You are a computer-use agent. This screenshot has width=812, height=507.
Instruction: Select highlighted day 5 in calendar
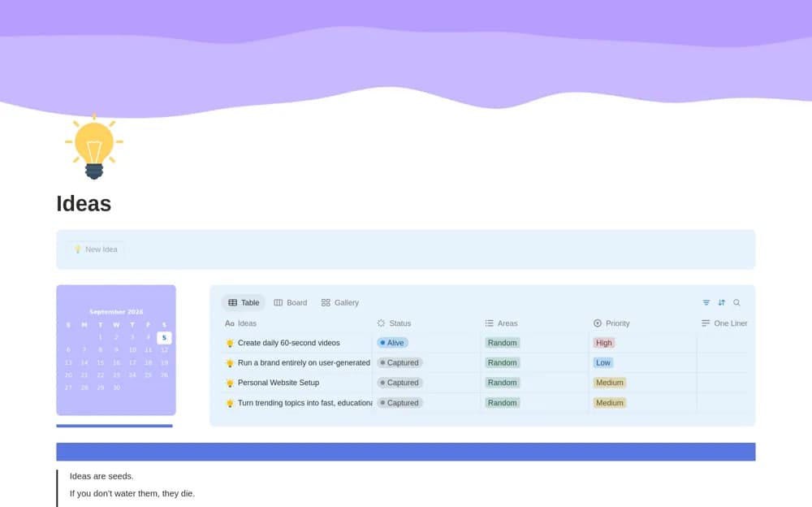[164, 338]
